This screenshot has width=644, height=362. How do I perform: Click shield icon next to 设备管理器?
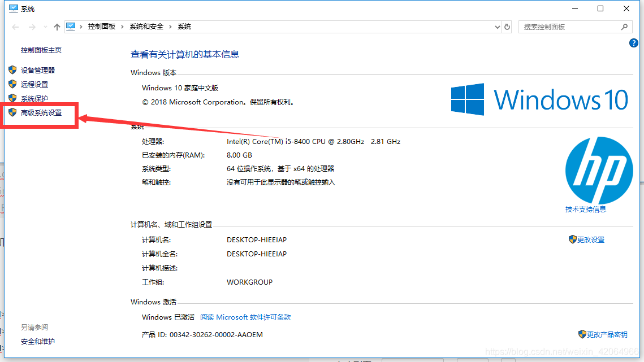(12, 70)
